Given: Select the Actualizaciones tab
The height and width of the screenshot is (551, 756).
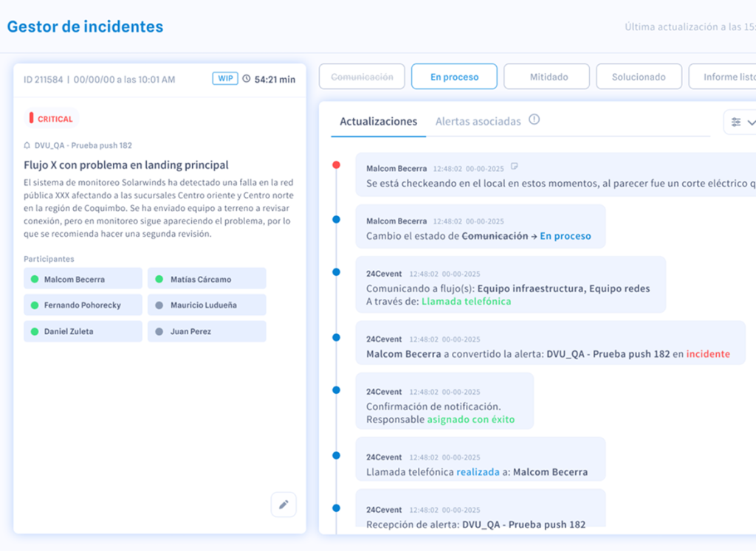Looking at the screenshot, I should [378, 121].
